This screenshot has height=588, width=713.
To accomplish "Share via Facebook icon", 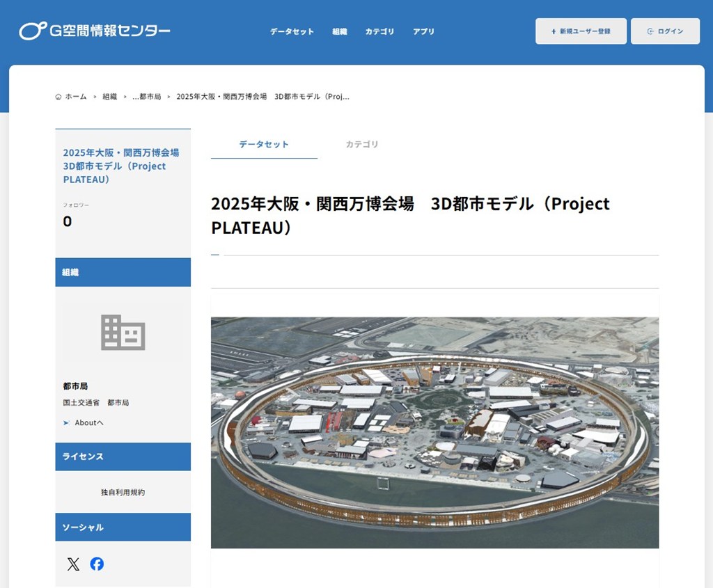I will tap(97, 564).
